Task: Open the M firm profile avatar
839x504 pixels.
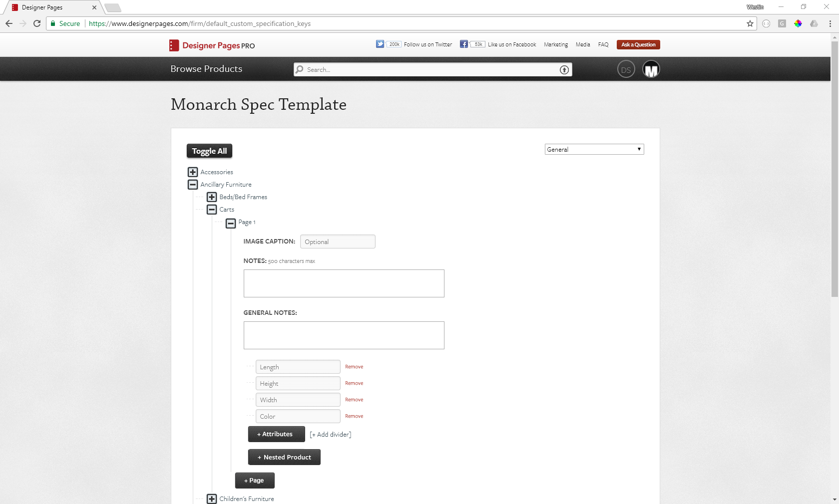Action: 651,69
